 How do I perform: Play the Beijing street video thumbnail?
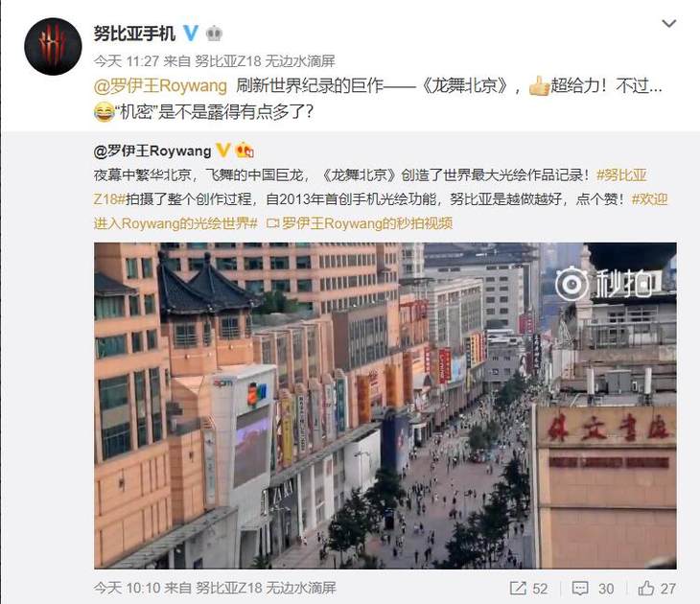[x=385, y=406]
